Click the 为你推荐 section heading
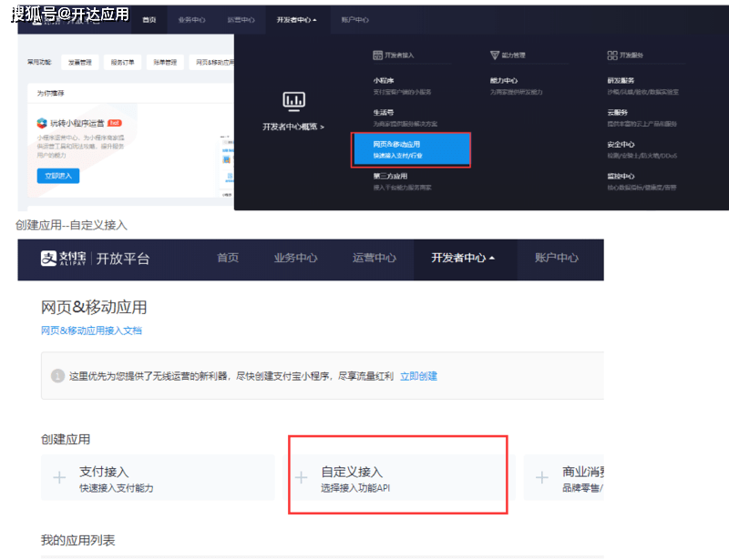Screen dimensions: 729x560 pos(51,94)
